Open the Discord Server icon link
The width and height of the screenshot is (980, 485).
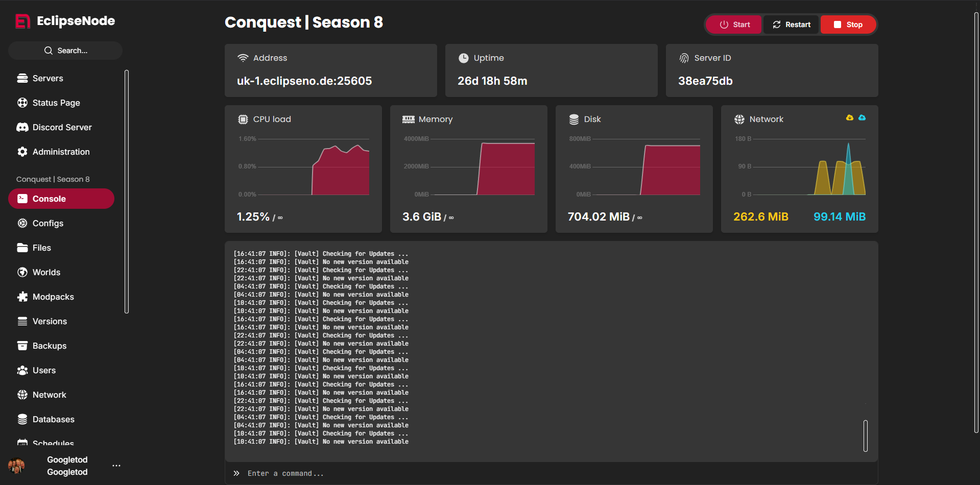pyautogui.click(x=22, y=127)
